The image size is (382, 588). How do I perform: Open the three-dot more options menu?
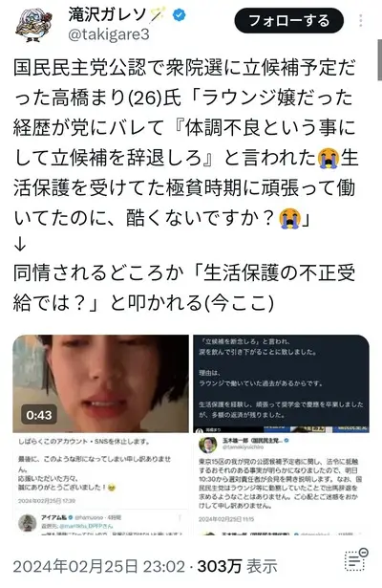tap(360, 21)
